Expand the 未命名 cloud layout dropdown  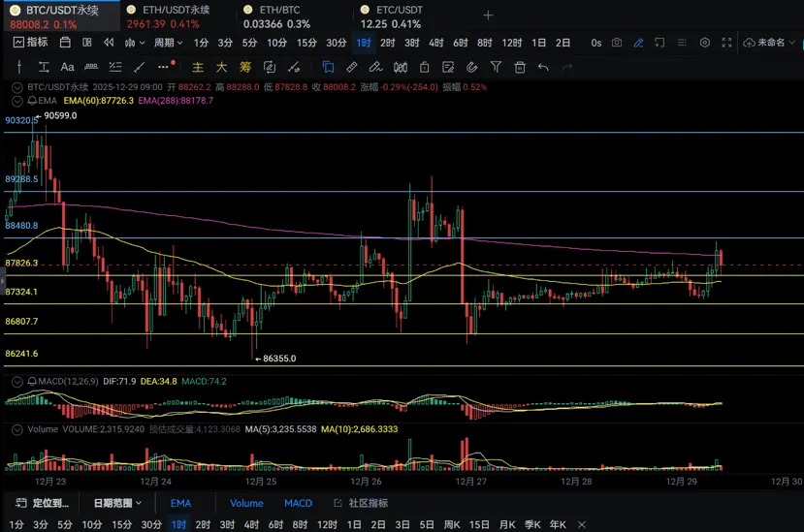tap(769, 43)
